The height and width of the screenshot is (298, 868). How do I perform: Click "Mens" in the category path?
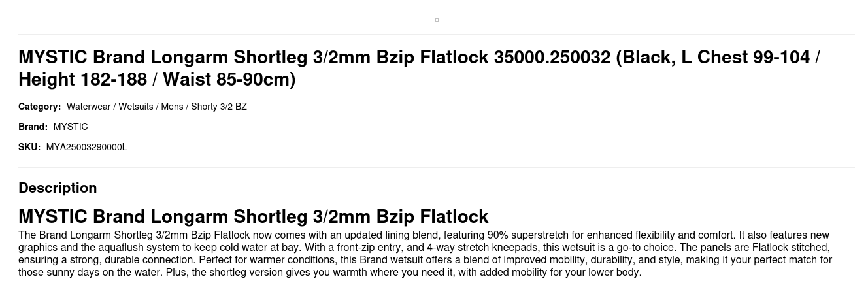pos(172,107)
